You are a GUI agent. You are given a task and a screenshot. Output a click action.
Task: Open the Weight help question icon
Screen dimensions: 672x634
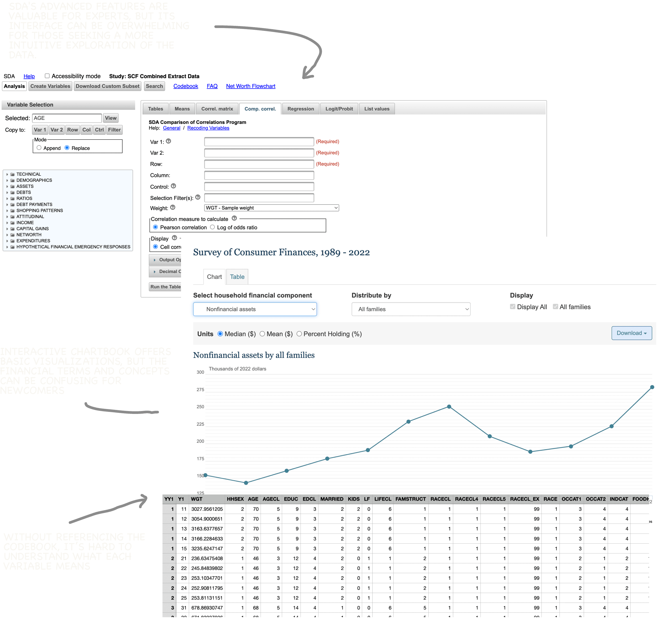[173, 208]
